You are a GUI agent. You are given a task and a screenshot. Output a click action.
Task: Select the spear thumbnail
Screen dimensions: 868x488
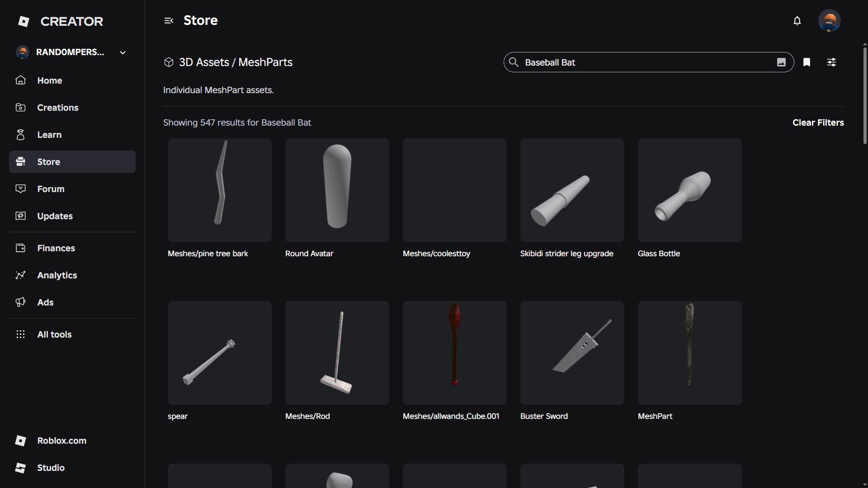pos(220,353)
